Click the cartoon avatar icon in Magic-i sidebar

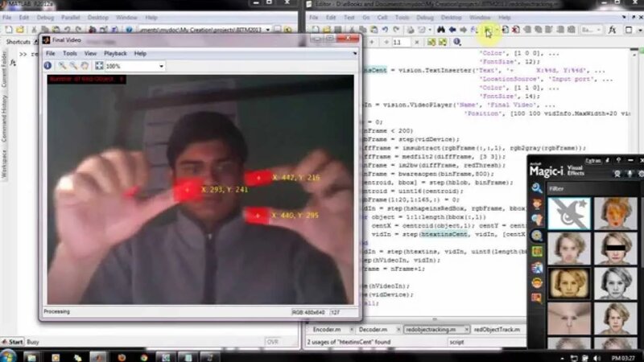(x=536, y=204)
